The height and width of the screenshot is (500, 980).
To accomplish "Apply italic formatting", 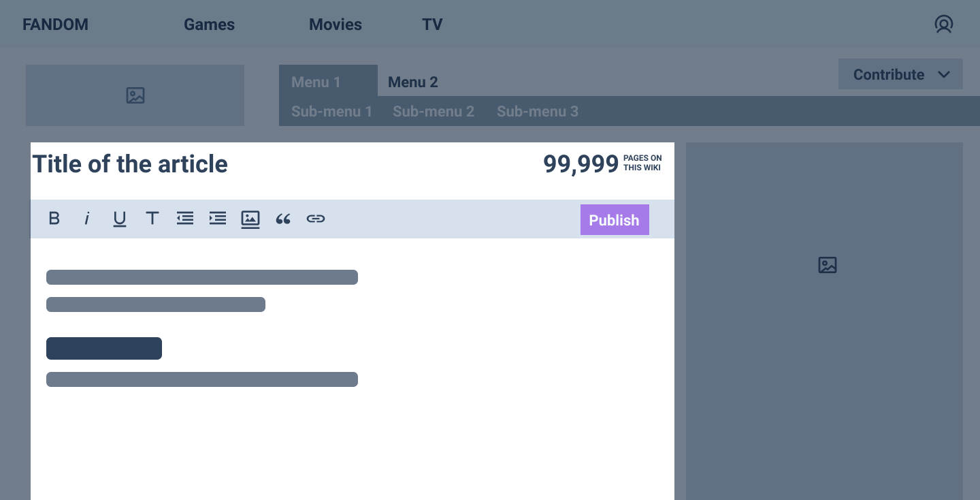I will tap(87, 219).
